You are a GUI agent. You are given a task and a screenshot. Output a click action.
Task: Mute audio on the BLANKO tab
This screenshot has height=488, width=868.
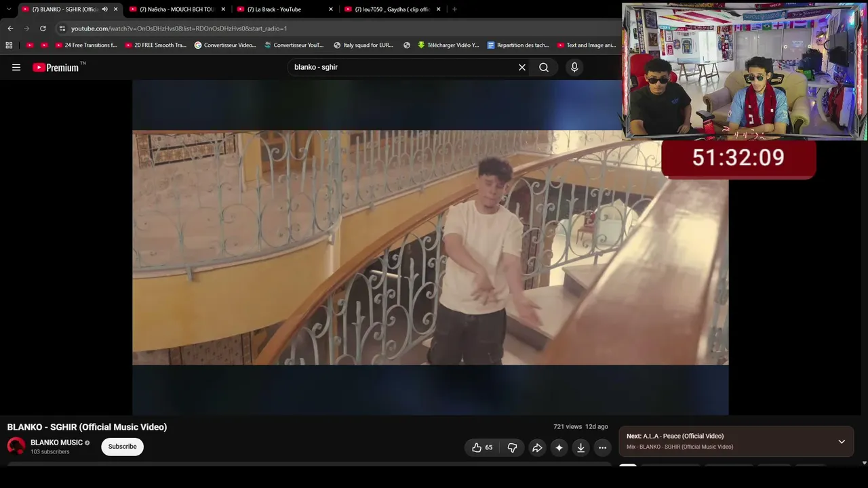[x=104, y=9]
